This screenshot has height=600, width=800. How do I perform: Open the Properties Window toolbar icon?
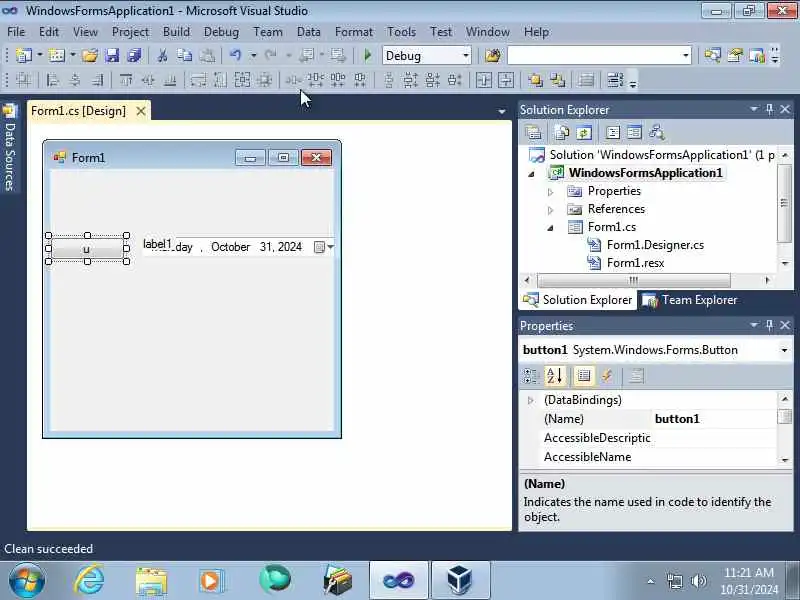pos(735,55)
